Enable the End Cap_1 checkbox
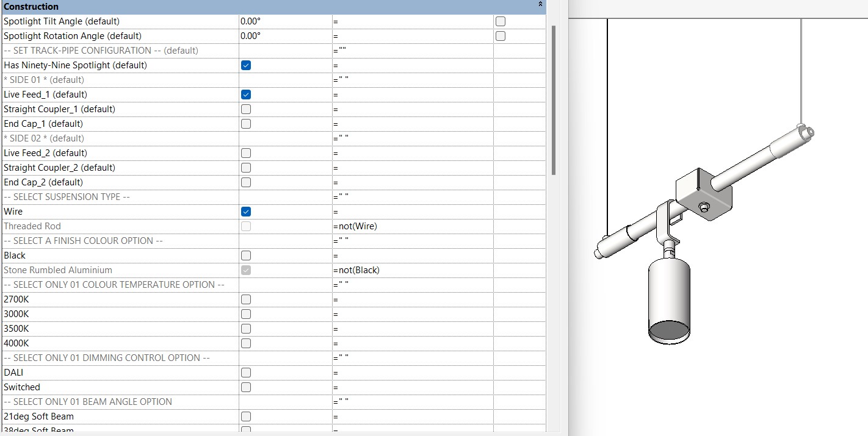The image size is (868, 436). click(245, 124)
